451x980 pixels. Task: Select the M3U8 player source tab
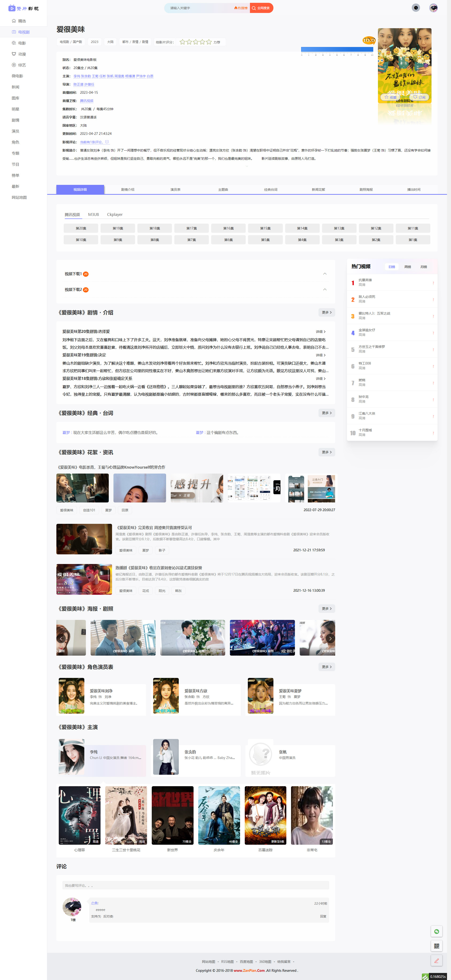pos(93,214)
